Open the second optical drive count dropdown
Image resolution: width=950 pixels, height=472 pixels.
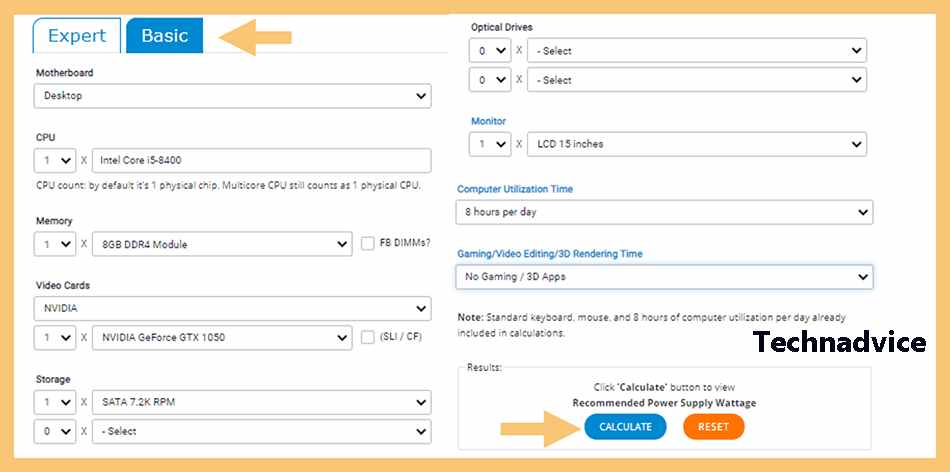pos(490,80)
